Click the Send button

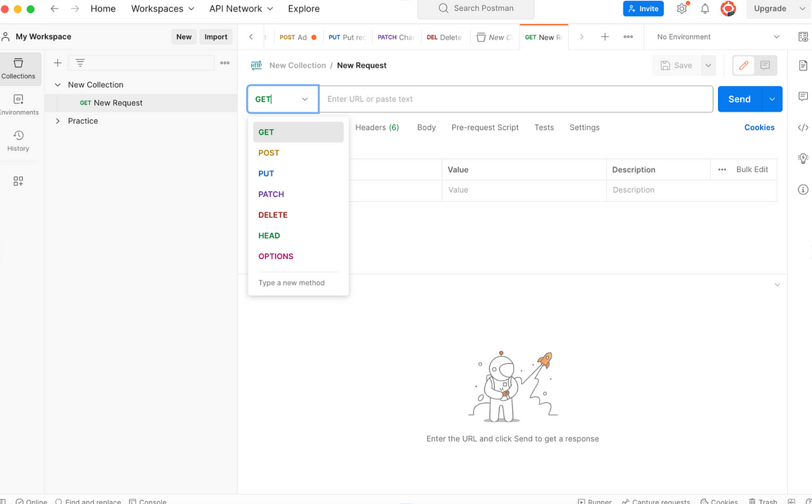click(740, 99)
